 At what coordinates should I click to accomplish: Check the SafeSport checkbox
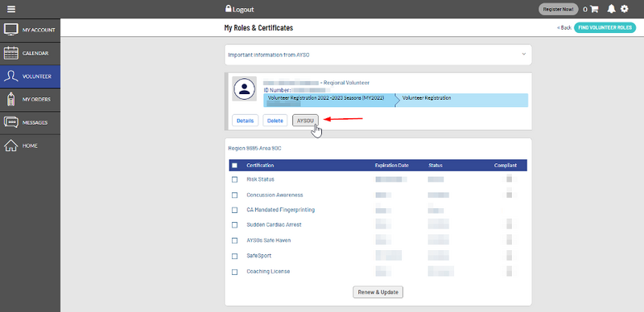[x=234, y=257]
